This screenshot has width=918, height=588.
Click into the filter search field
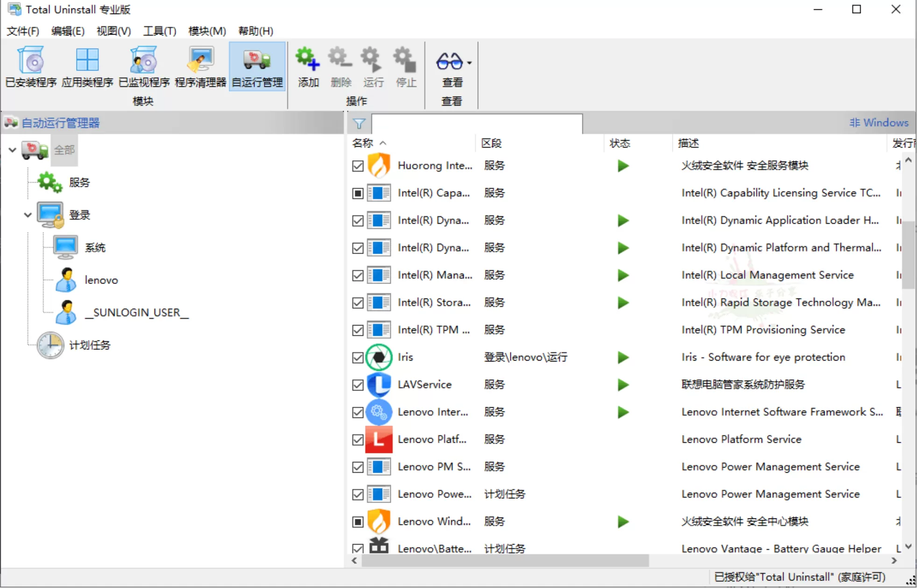point(476,124)
